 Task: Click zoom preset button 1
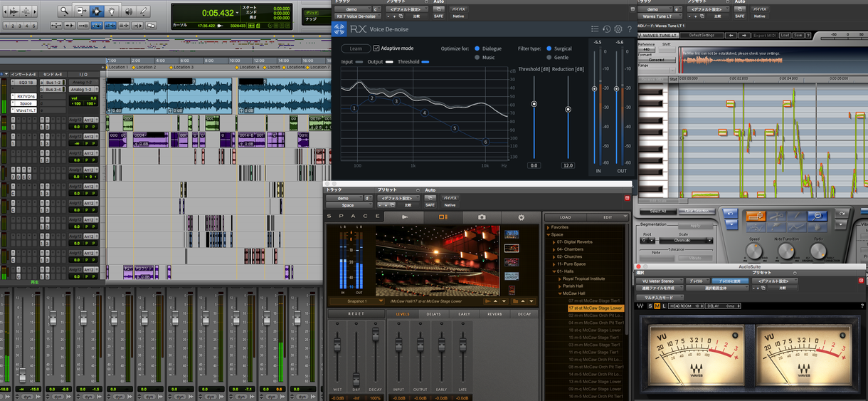click(6, 26)
